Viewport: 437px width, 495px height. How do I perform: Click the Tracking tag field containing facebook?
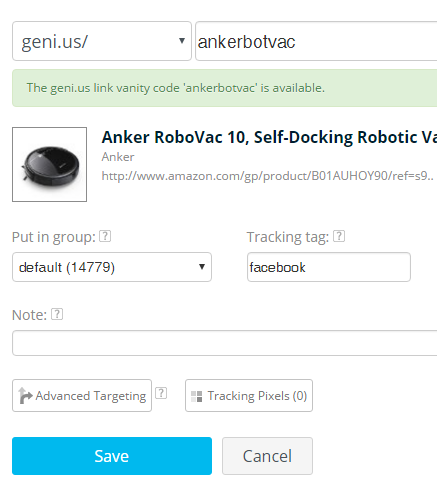[329, 267]
